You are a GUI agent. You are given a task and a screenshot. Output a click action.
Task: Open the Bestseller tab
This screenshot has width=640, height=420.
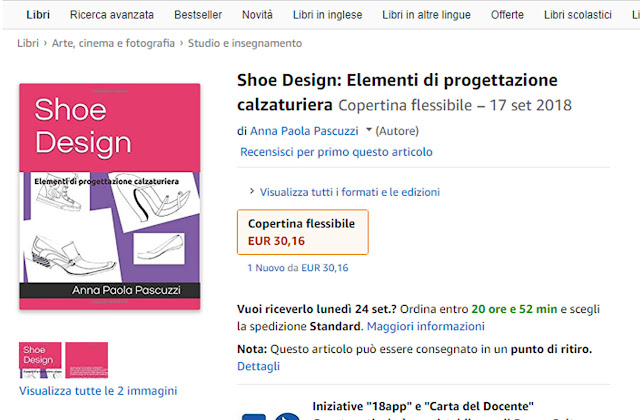pyautogui.click(x=198, y=15)
